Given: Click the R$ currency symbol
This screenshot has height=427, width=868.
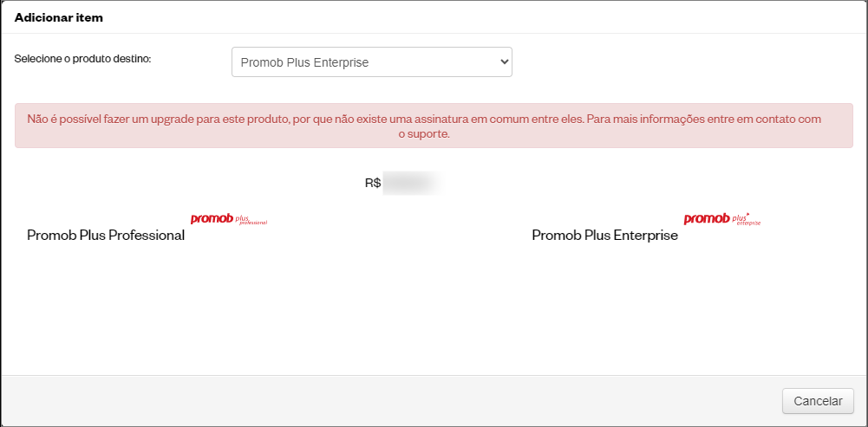Looking at the screenshot, I should pos(373,183).
